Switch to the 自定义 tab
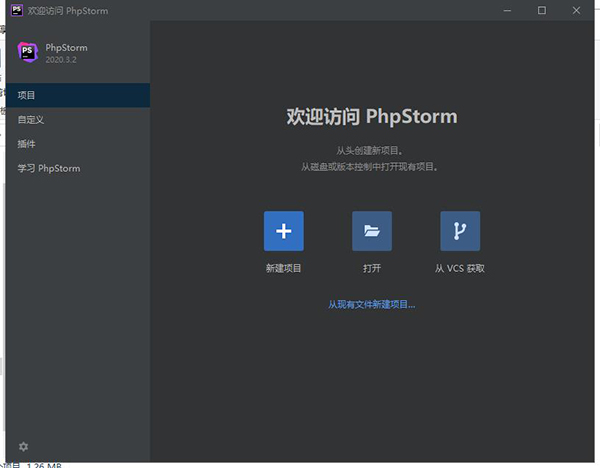 [x=78, y=120]
